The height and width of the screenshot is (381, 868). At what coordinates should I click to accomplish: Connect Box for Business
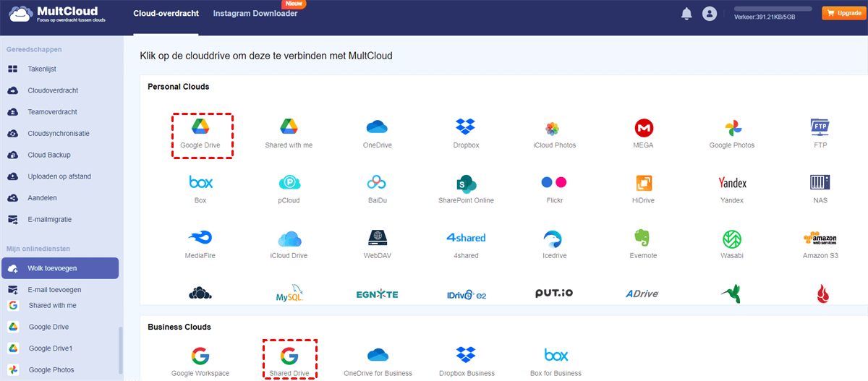[556, 361]
